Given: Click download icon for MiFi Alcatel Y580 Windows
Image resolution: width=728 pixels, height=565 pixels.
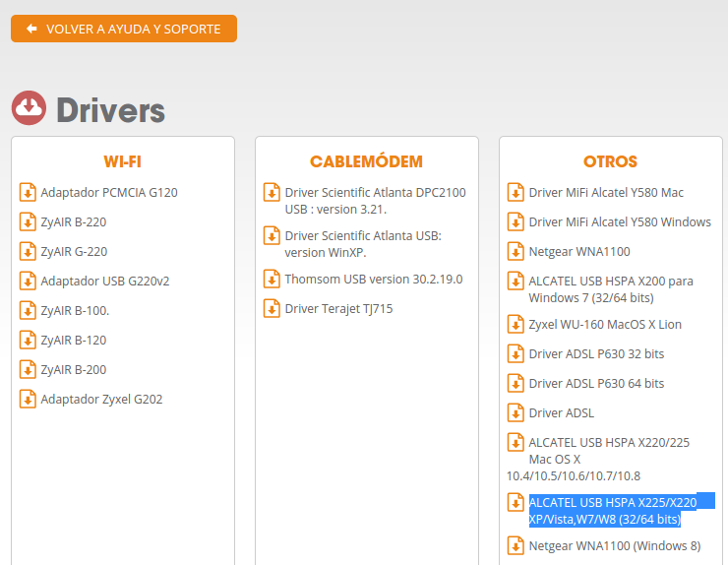Looking at the screenshot, I should click(x=516, y=222).
